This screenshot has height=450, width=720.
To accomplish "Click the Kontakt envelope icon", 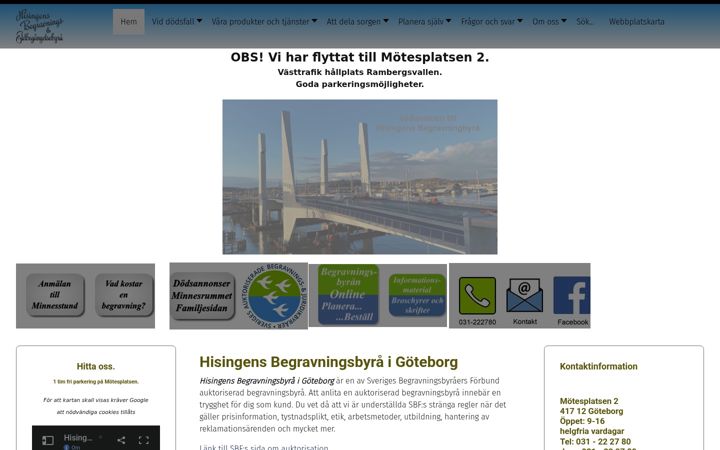I will click(x=524, y=296).
